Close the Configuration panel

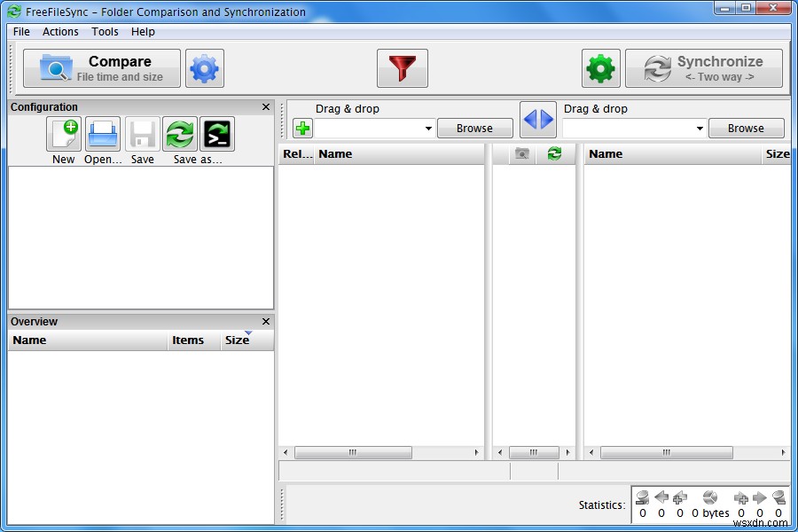tap(265, 106)
